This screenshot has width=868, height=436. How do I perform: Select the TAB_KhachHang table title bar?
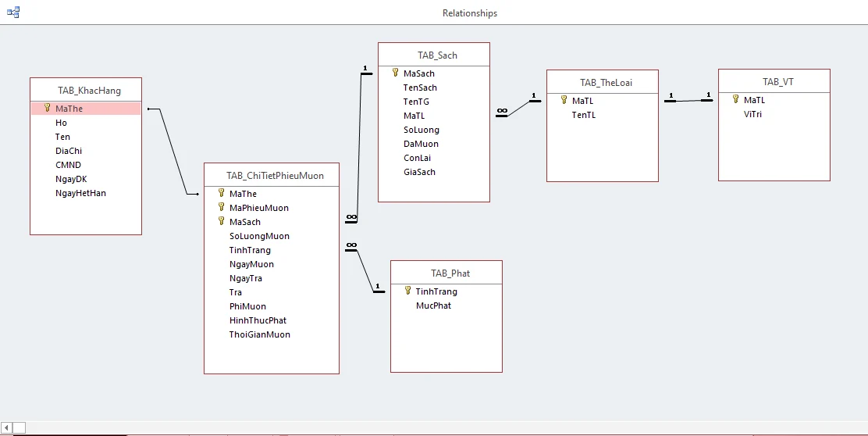pyautogui.click(x=86, y=91)
